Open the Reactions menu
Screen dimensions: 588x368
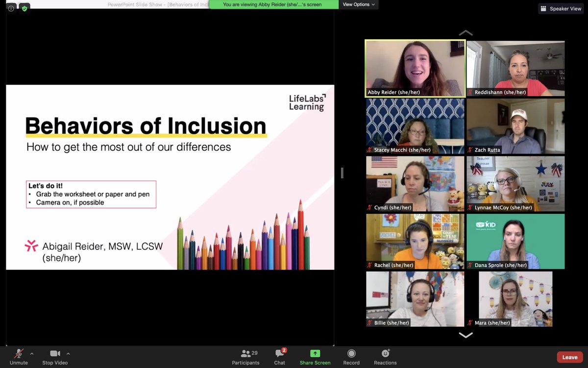(386, 357)
